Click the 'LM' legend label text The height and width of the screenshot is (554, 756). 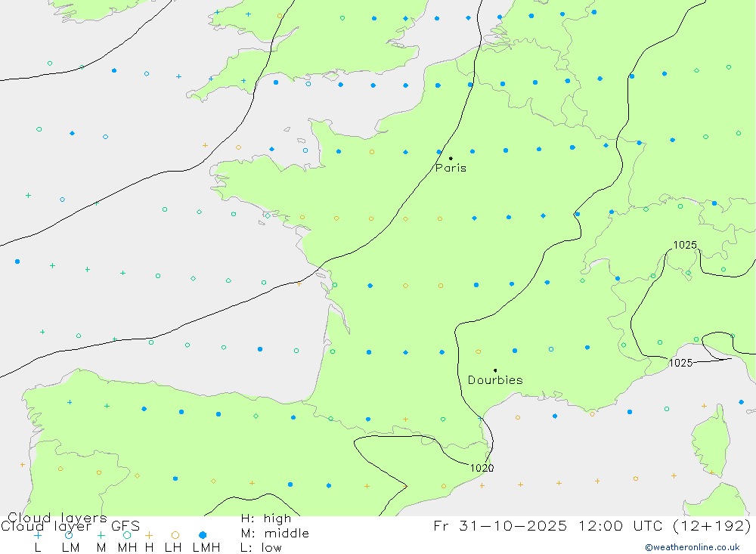pyautogui.click(x=70, y=548)
